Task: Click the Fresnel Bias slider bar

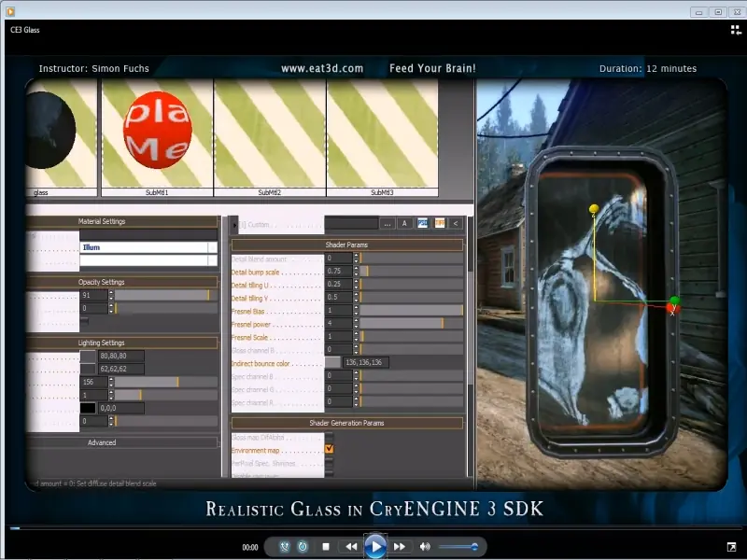Action: pyautogui.click(x=412, y=310)
